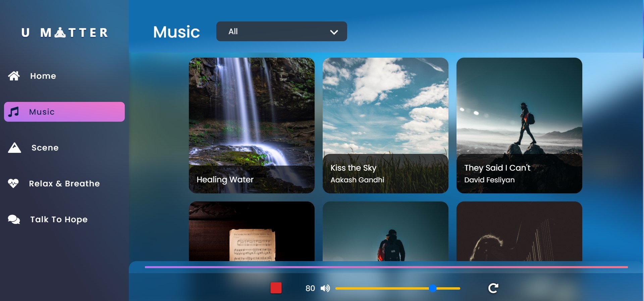Expand the dropdown chevron arrow
Viewport: 644px width, 301px height.
(x=334, y=32)
